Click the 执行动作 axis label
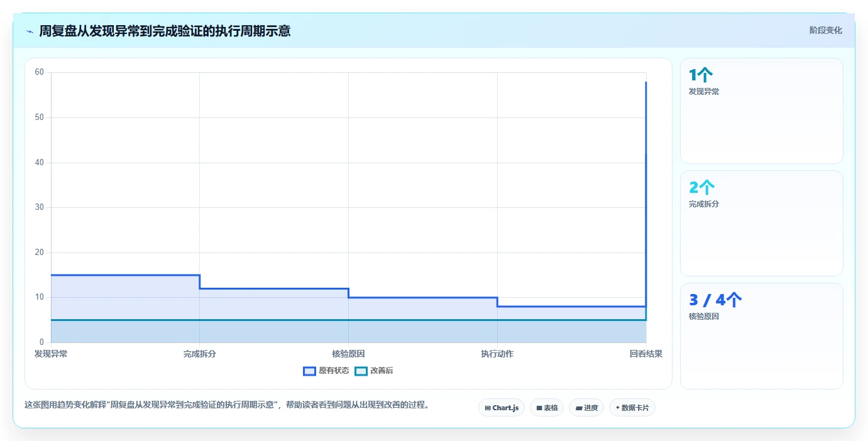Image resolution: width=868 pixels, height=441 pixels. (x=497, y=354)
